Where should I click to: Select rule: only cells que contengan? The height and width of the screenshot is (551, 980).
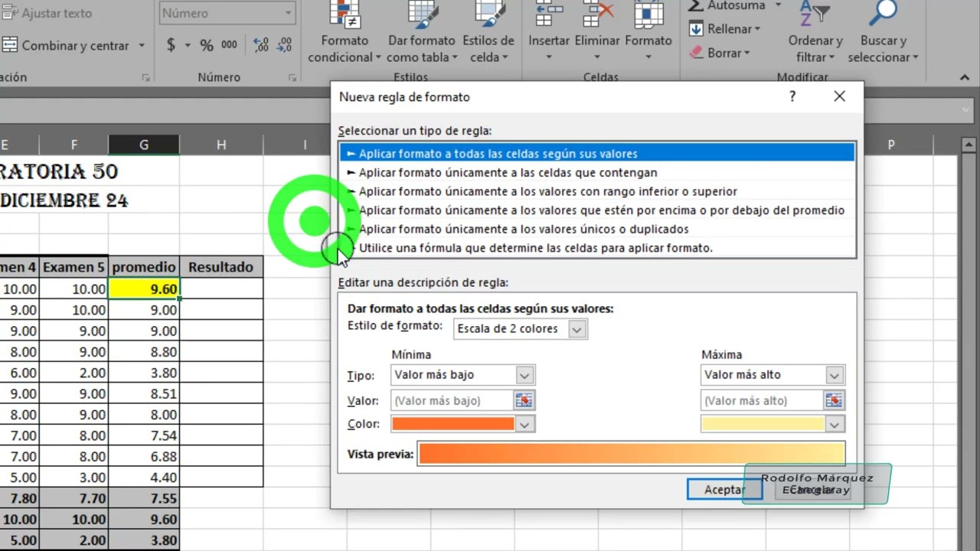tap(597, 172)
